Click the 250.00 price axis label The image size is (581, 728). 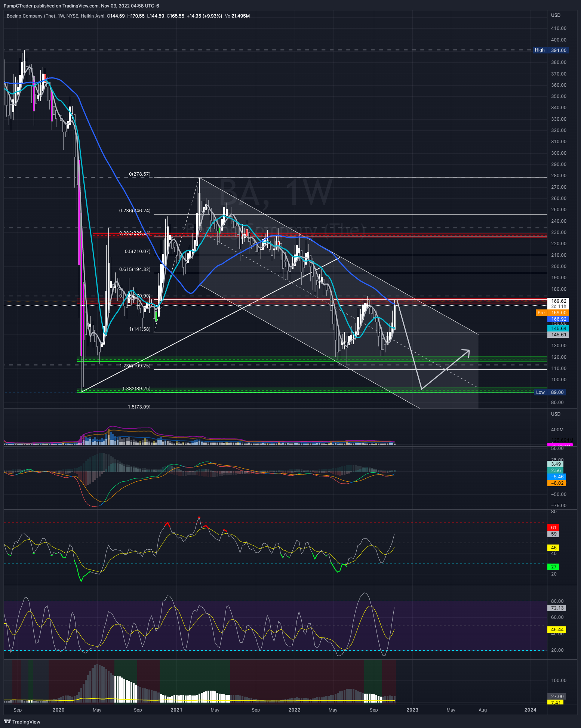pos(559,210)
